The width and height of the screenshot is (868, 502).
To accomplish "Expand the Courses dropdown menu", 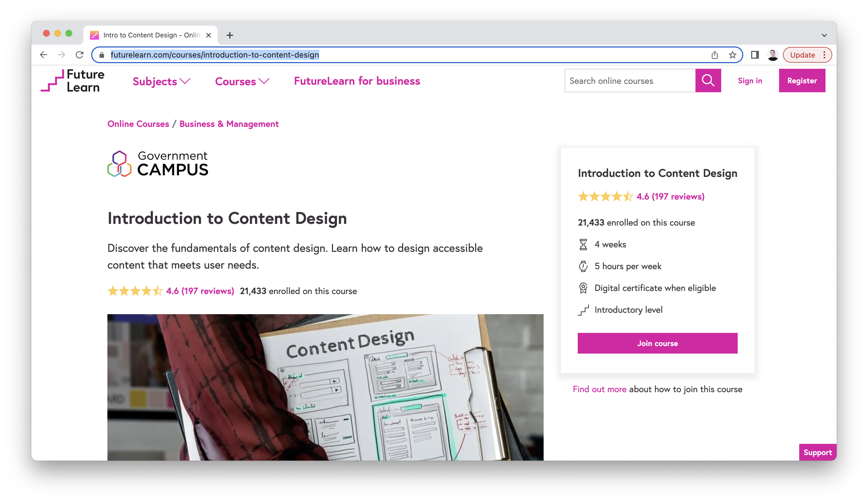I will tap(242, 81).
